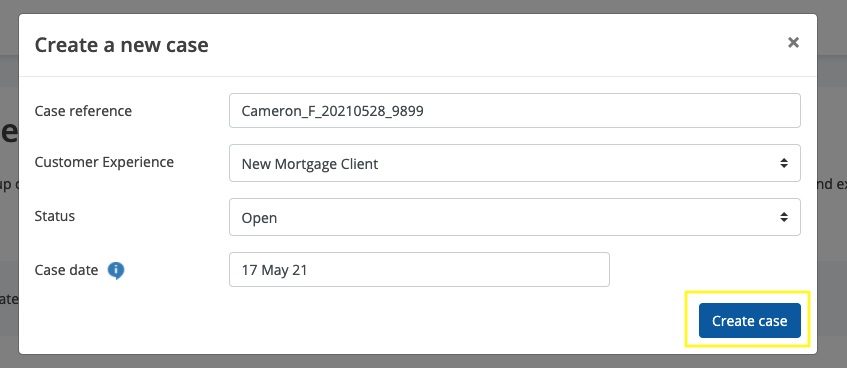
Task: Click the Create case button
Action: point(749,320)
